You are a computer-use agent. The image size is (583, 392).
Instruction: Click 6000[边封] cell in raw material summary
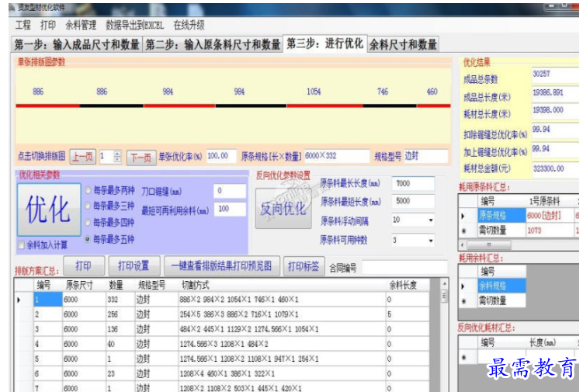550,215
